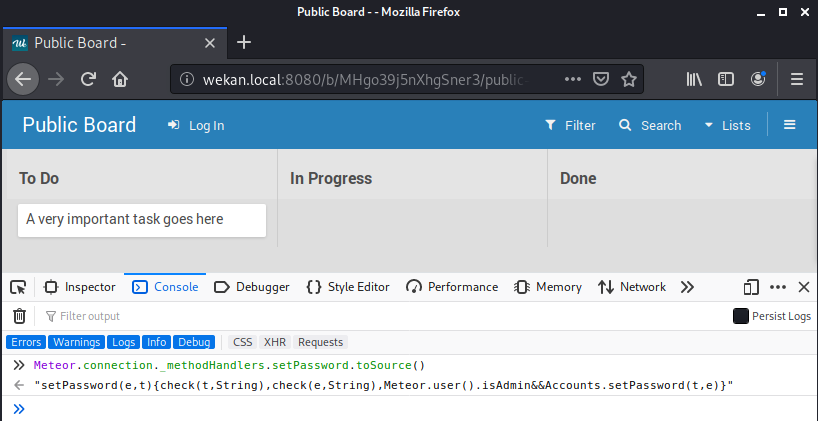Screen dimensions: 818x421
Task: Switch to the Console devtools tab
Action: (x=165, y=287)
